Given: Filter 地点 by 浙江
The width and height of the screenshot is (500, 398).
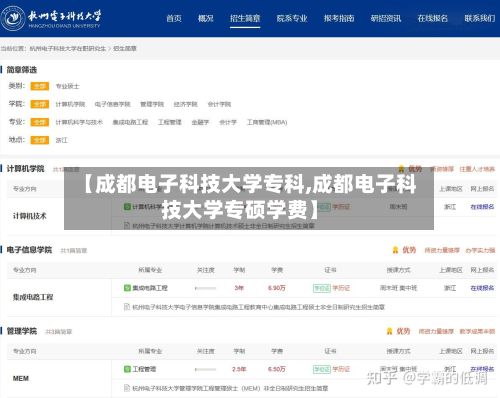Looking at the screenshot, I should tap(61, 140).
